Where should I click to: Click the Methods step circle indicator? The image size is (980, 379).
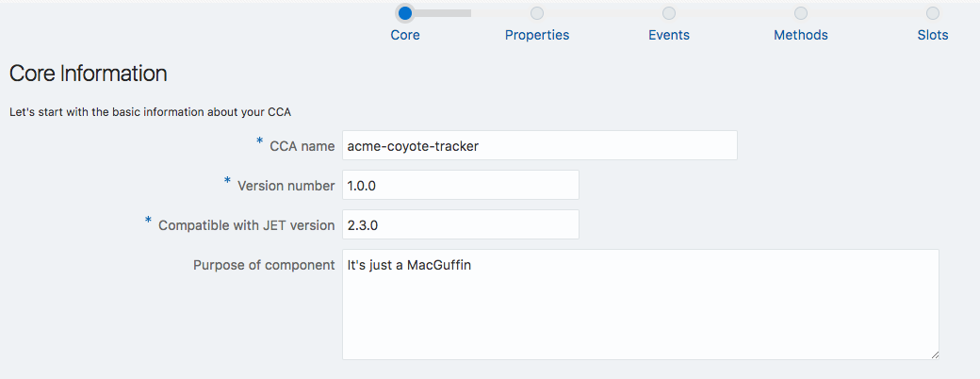[801, 13]
